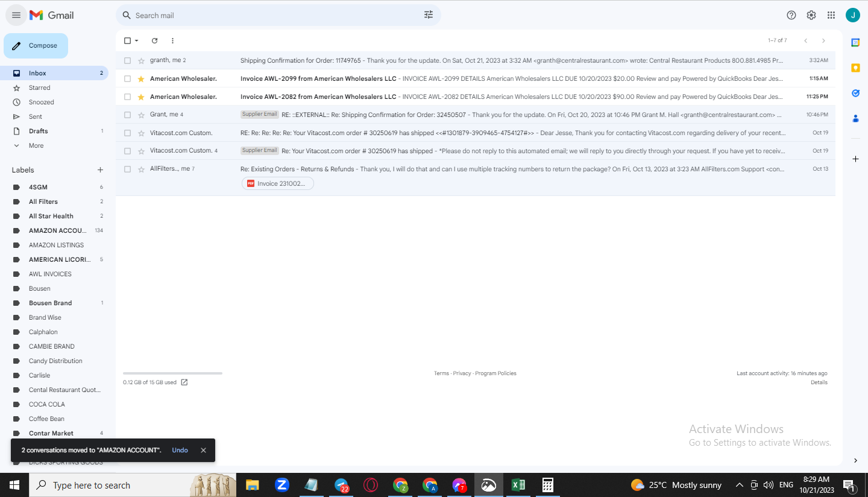Refresh the inbox
Screen dimensions: 868x497
point(154,40)
